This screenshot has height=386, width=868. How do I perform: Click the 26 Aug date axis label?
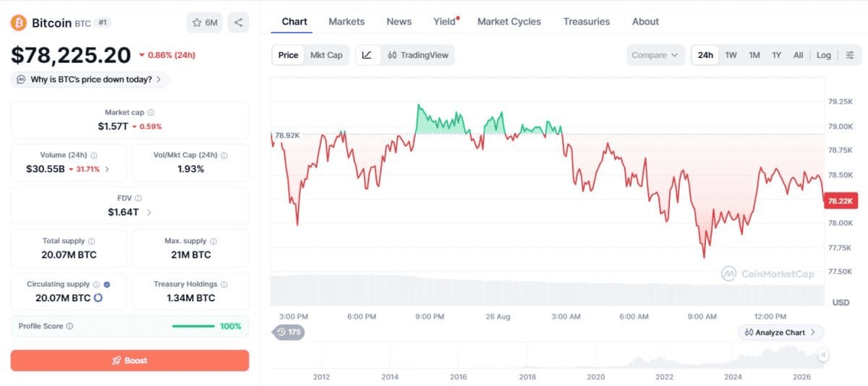click(498, 316)
